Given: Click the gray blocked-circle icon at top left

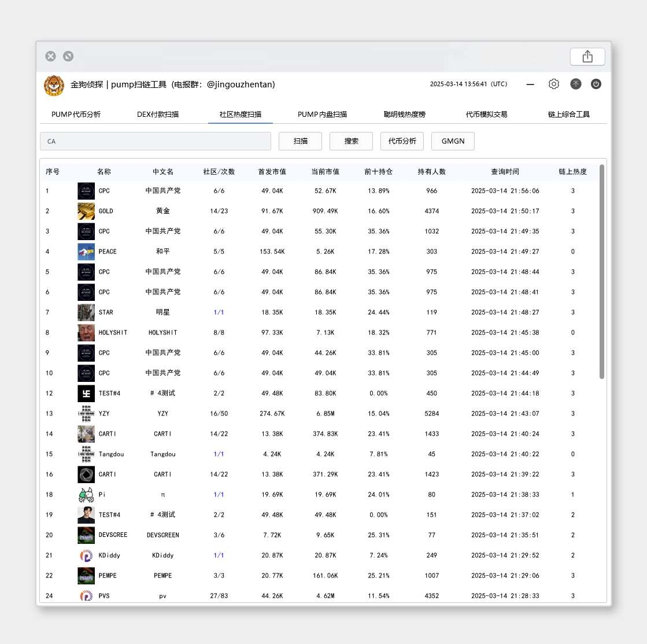Looking at the screenshot, I should click(68, 56).
